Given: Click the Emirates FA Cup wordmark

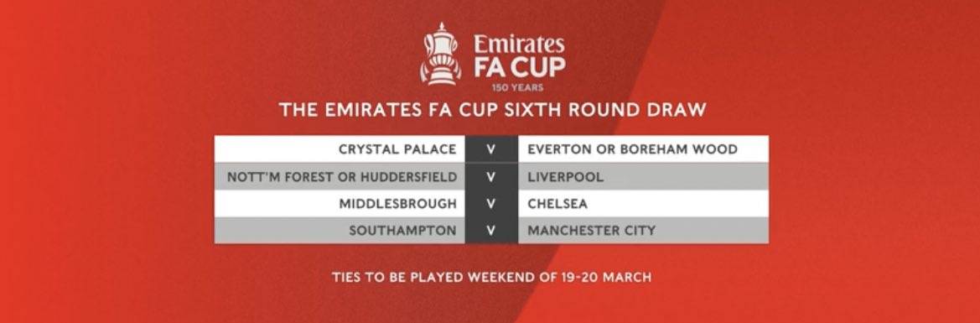Looking at the screenshot, I should [x=520, y=56].
